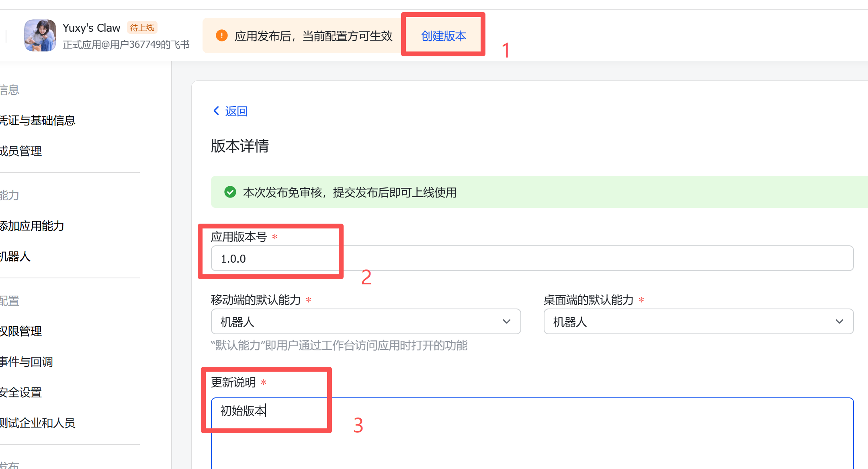Open 凭证与基础信息 in the sidebar
This screenshot has height=469, width=868.
pos(38,120)
